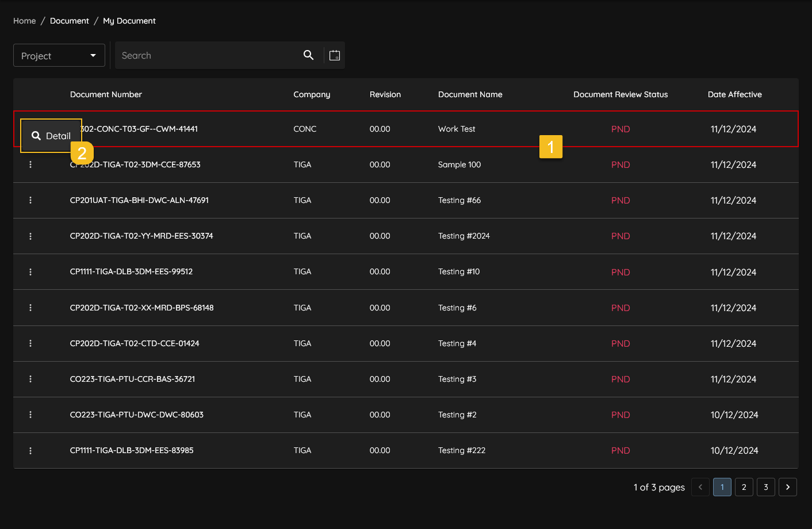Click the Home breadcrumb link
812x529 pixels.
[25, 21]
